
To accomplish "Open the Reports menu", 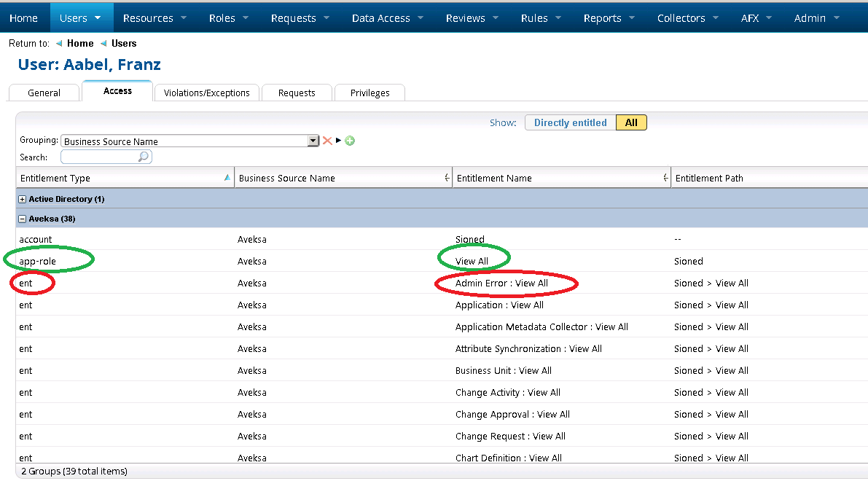I will (x=603, y=17).
